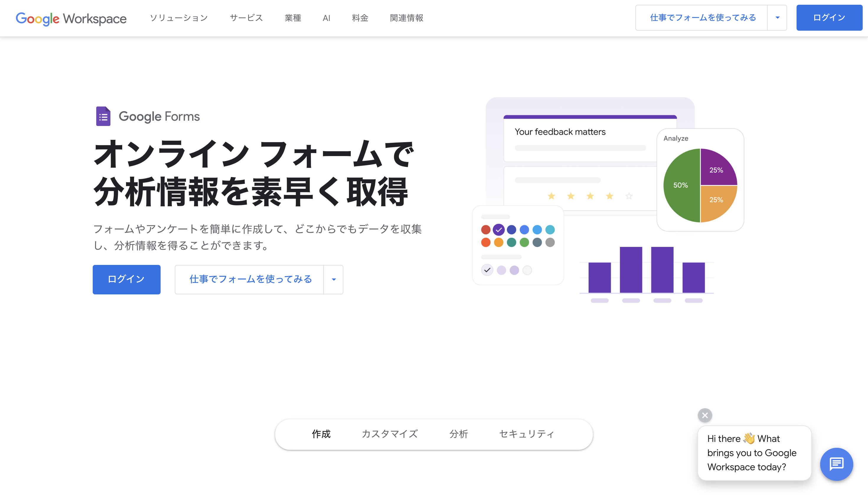Viewport: 868px width, 495px height.
Task: Open the chat bubble icon
Action: click(836, 464)
